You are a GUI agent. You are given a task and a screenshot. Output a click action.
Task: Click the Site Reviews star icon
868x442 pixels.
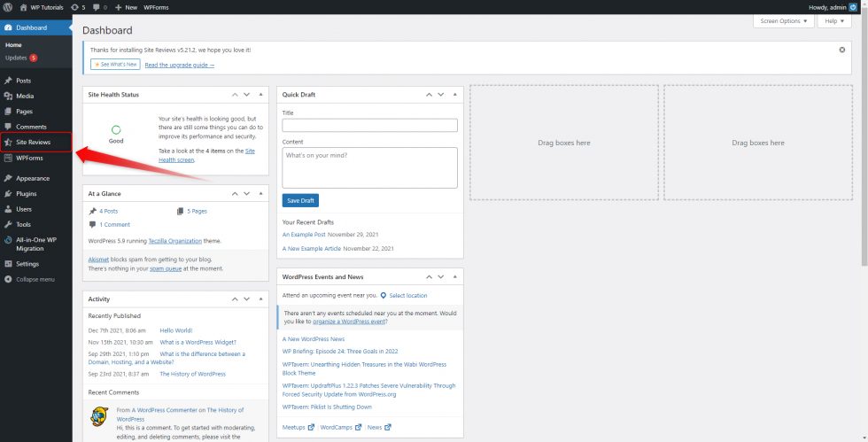coord(8,143)
